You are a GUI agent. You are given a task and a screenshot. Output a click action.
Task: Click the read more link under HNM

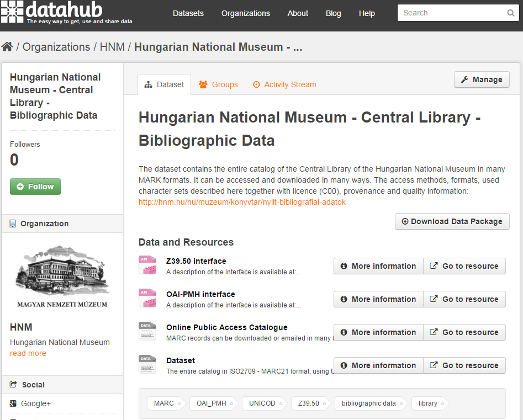coord(28,353)
